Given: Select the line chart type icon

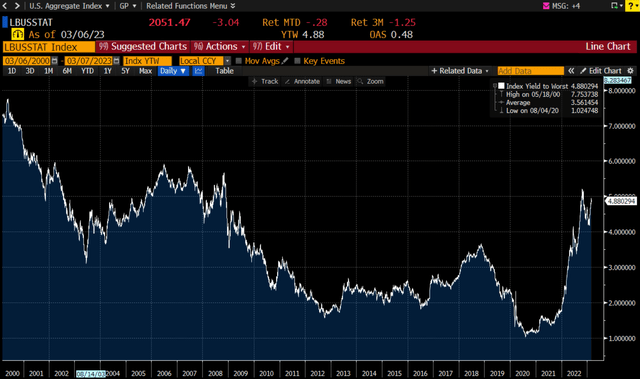Looking at the screenshot, I should tap(198, 71).
